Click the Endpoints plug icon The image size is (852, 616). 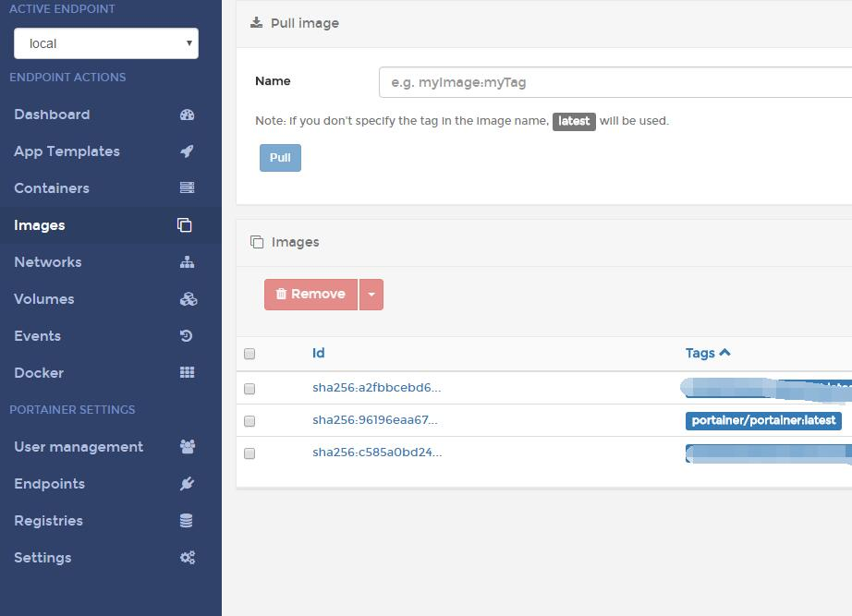187,483
